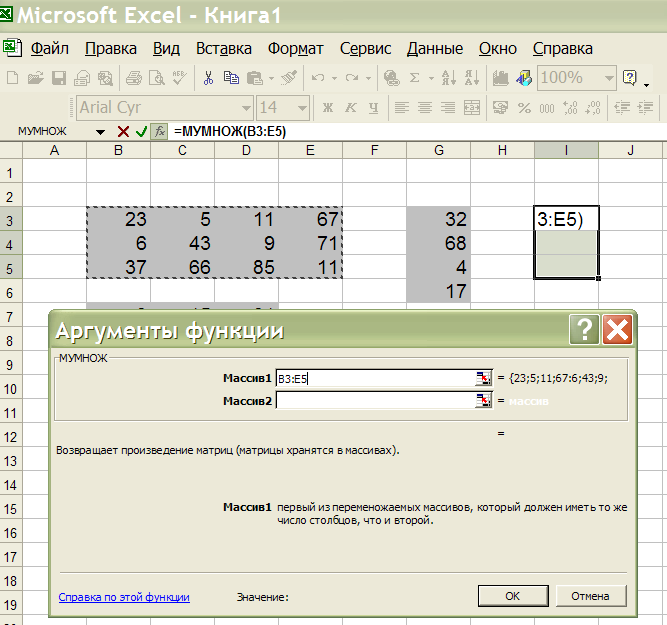This screenshot has height=625, width=667.
Task: Click the Comma style 000 icon
Action: click(547, 108)
